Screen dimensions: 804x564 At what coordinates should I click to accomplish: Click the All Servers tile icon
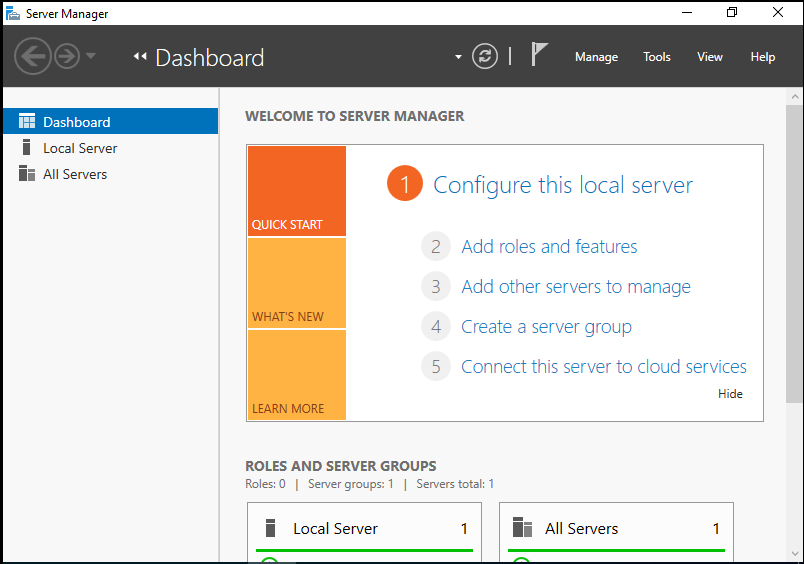pos(522,528)
